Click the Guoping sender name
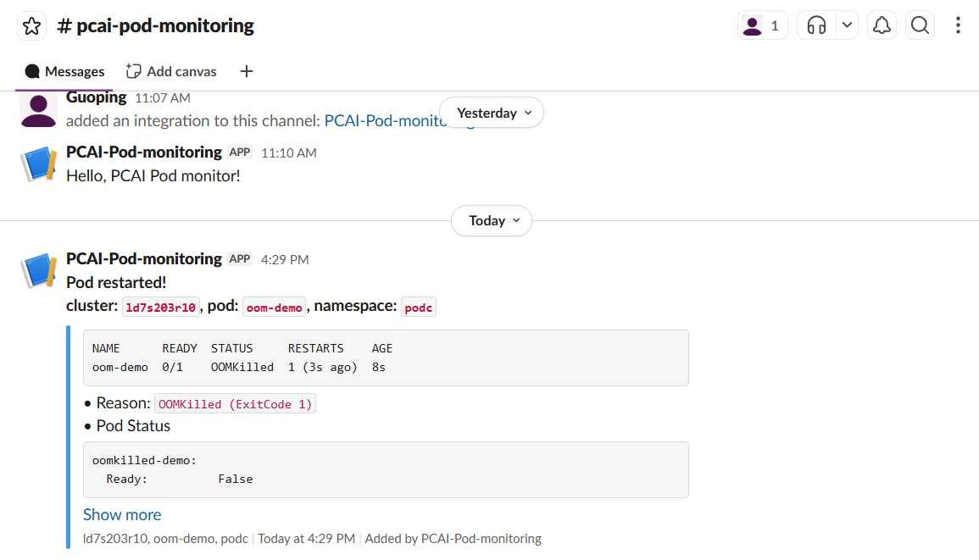 pyautogui.click(x=96, y=97)
